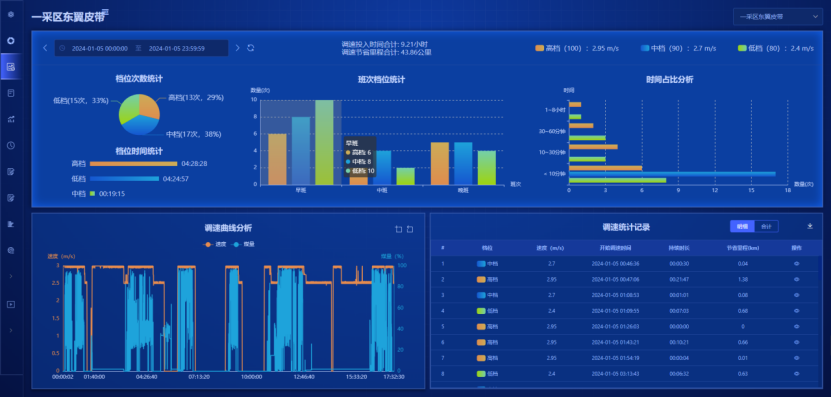Go to the previous date with left arrow
Image resolution: width=831 pixels, height=397 pixels.
[x=45, y=48]
